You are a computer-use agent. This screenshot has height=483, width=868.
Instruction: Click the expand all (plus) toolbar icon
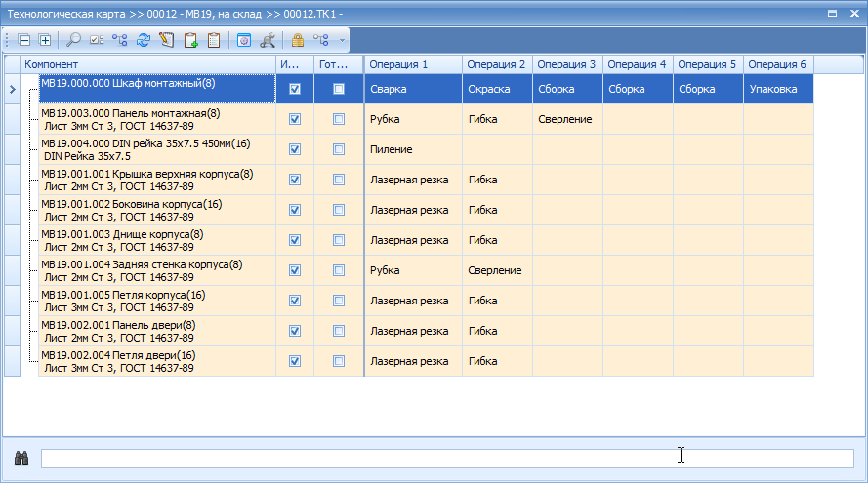(45, 40)
